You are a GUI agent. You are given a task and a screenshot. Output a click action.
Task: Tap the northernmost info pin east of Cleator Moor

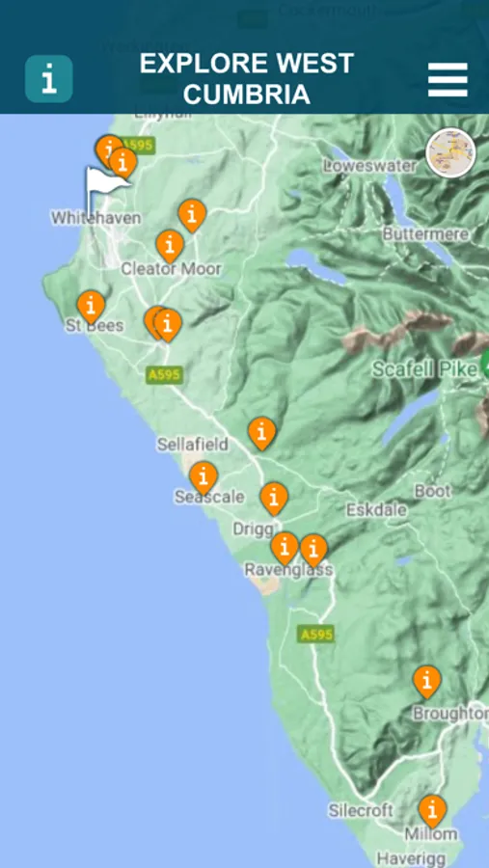click(192, 216)
